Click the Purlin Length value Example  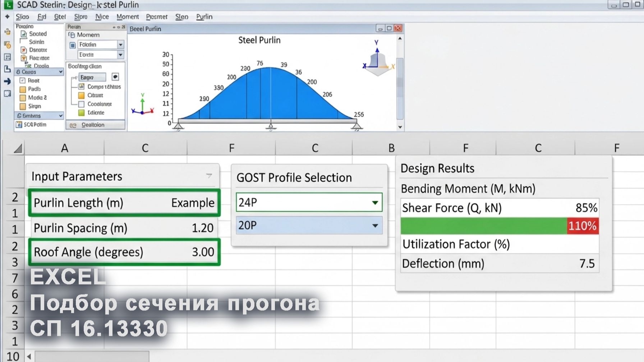pyautogui.click(x=193, y=203)
